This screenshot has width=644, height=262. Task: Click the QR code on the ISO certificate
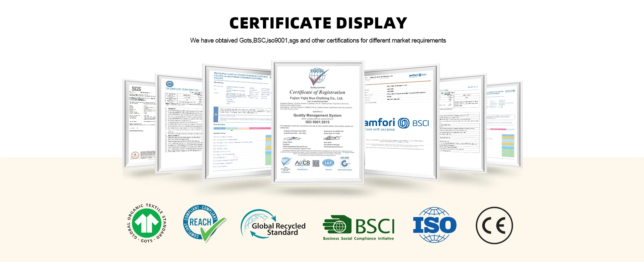(316, 163)
